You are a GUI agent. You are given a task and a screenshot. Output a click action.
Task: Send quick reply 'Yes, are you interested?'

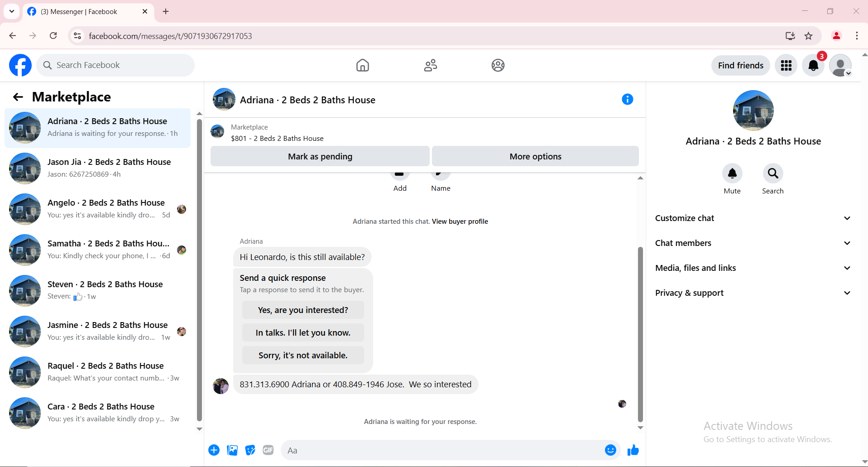coord(303,310)
